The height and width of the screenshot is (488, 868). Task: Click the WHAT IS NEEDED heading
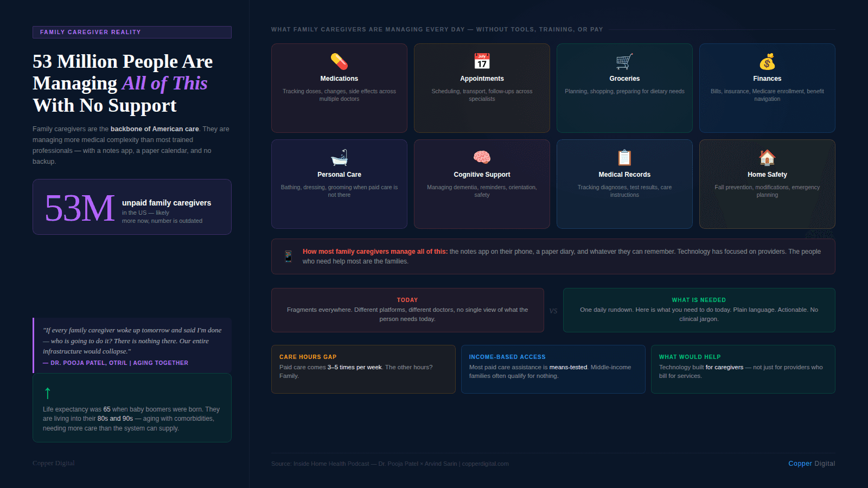coord(699,300)
